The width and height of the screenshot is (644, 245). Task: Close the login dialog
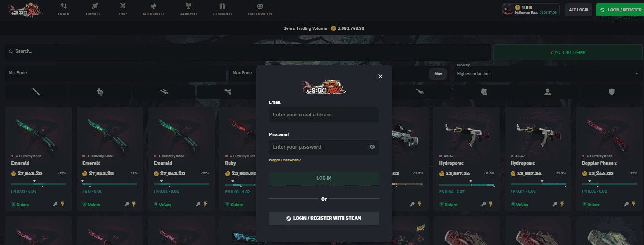pos(380,76)
